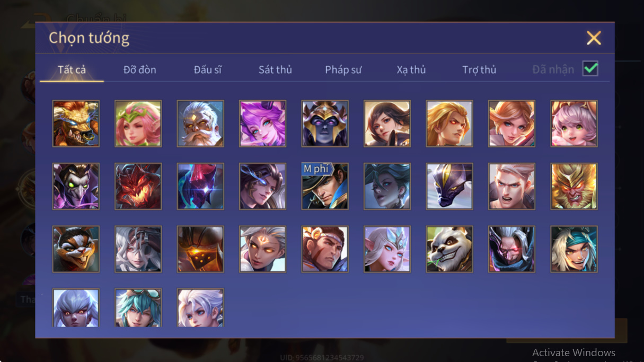Switch to the Đỡ đòn tab
644x362 pixels.
(x=140, y=69)
